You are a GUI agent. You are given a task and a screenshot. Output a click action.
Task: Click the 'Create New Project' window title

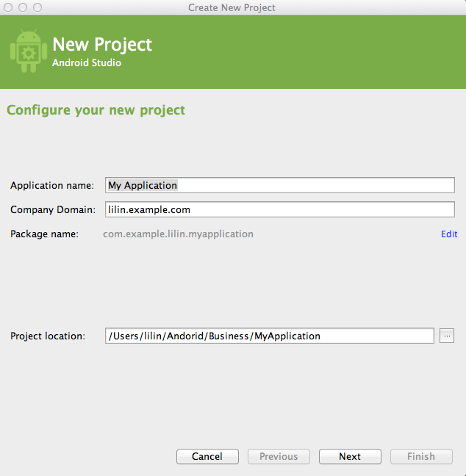click(x=232, y=7)
